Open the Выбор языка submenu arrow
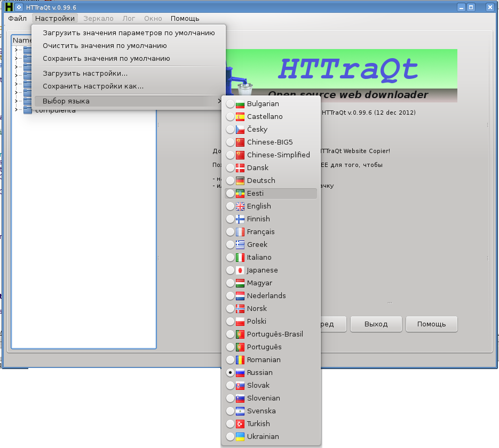The width and height of the screenshot is (499, 448). click(219, 101)
